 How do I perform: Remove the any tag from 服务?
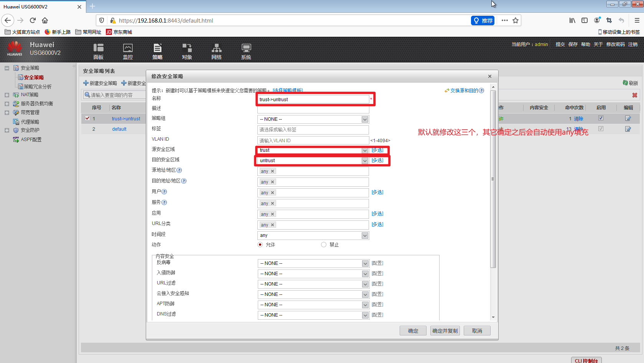(x=273, y=204)
